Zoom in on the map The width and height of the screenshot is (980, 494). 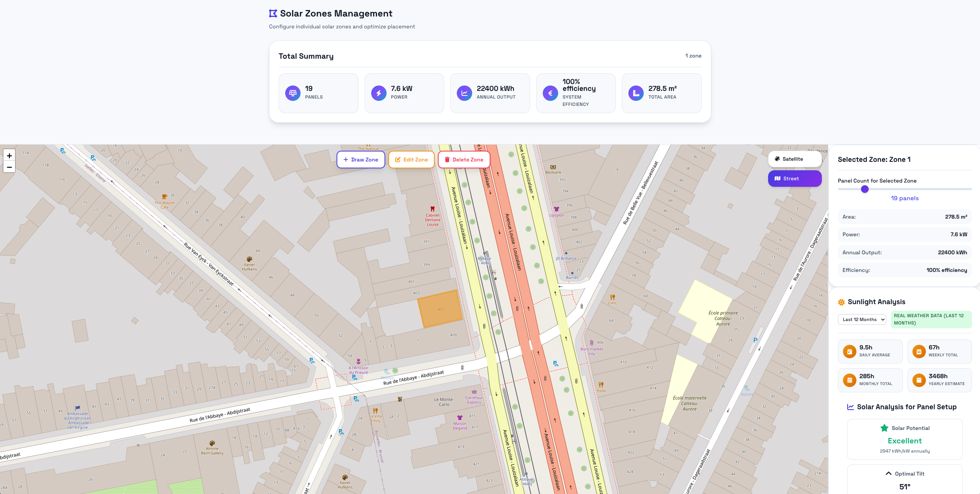coord(9,156)
